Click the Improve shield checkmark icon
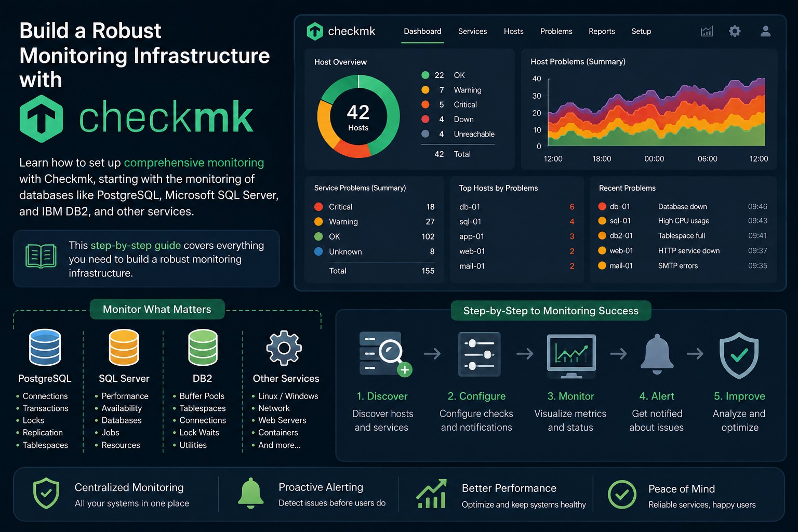798x532 pixels. (739, 355)
